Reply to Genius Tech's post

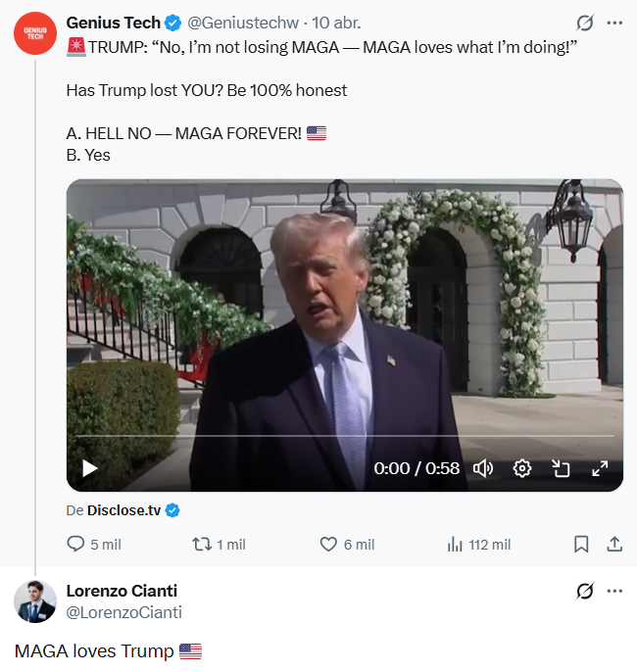point(76,544)
